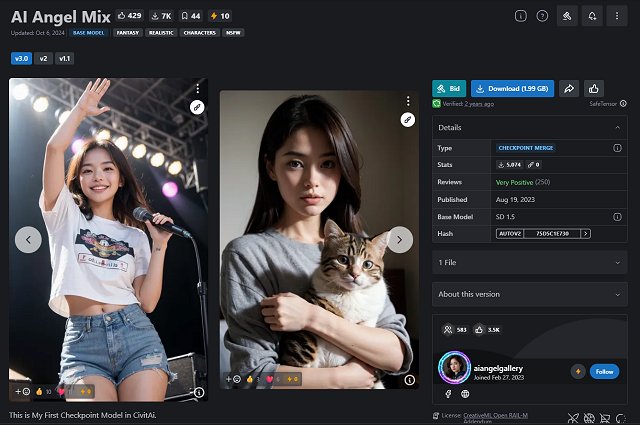
Task: Click the share arrow icon beside Download
Action: pyautogui.click(x=569, y=89)
